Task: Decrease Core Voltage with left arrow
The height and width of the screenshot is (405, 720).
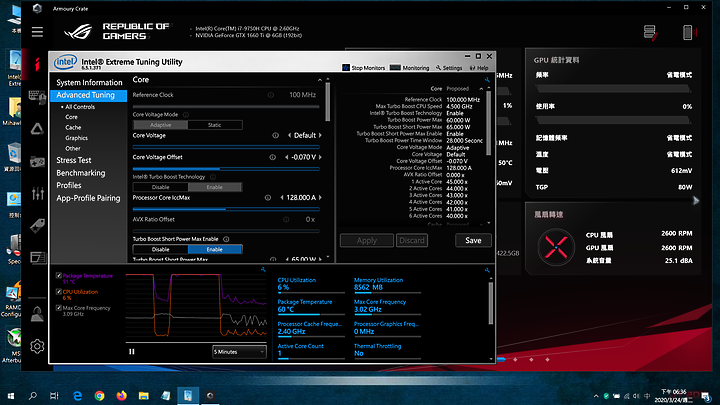Action: tap(289, 135)
